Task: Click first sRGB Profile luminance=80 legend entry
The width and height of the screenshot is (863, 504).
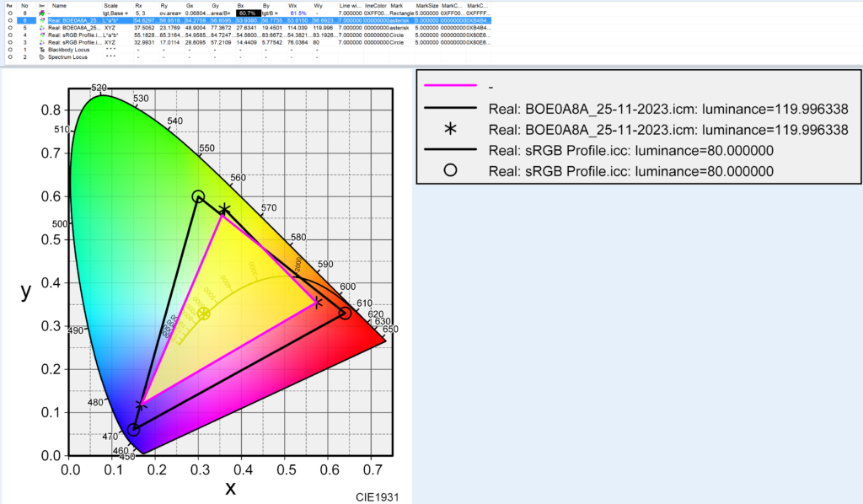Action: [630, 150]
